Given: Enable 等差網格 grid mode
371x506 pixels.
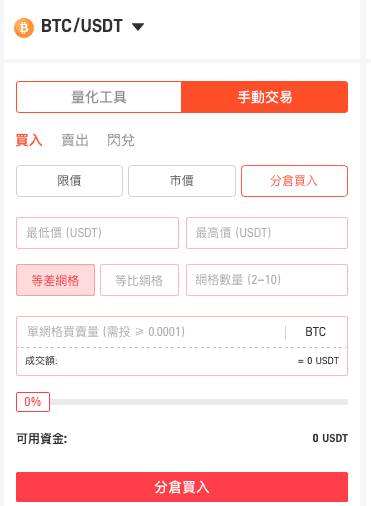Looking at the screenshot, I should [x=55, y=280].
